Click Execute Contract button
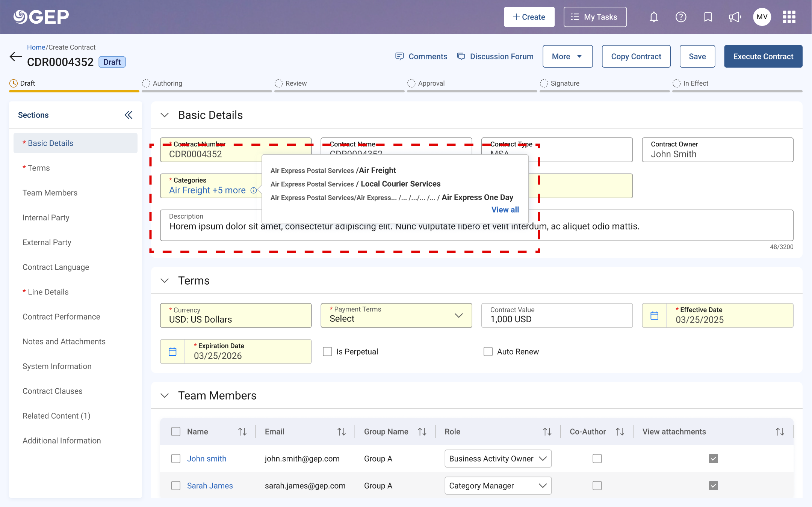The width and height of the screenshot is (812, 507). point(763,56)
